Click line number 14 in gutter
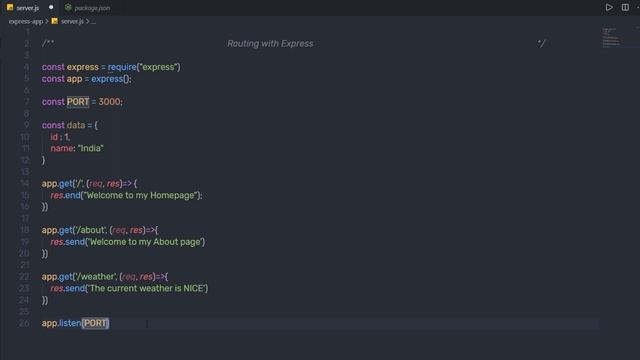 [25, 184]
